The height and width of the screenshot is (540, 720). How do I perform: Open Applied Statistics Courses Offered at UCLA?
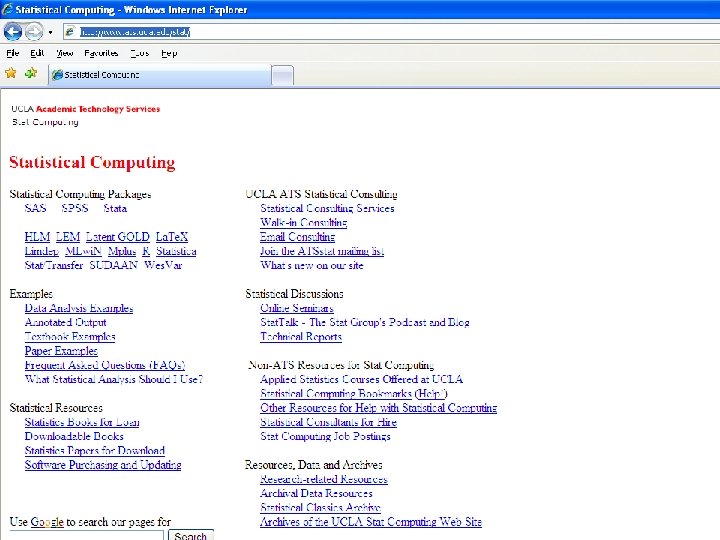pos(361,379)
